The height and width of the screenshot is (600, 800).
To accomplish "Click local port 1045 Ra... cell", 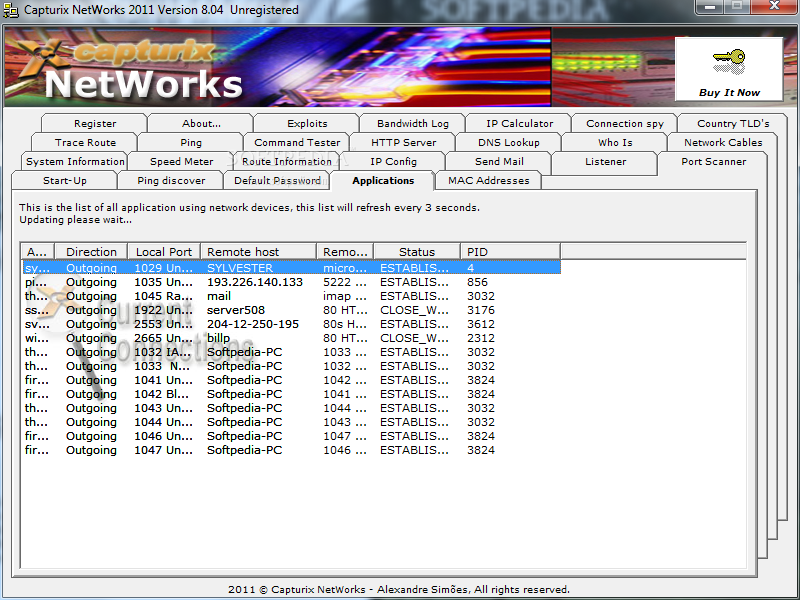I will (x=163, y=296).
